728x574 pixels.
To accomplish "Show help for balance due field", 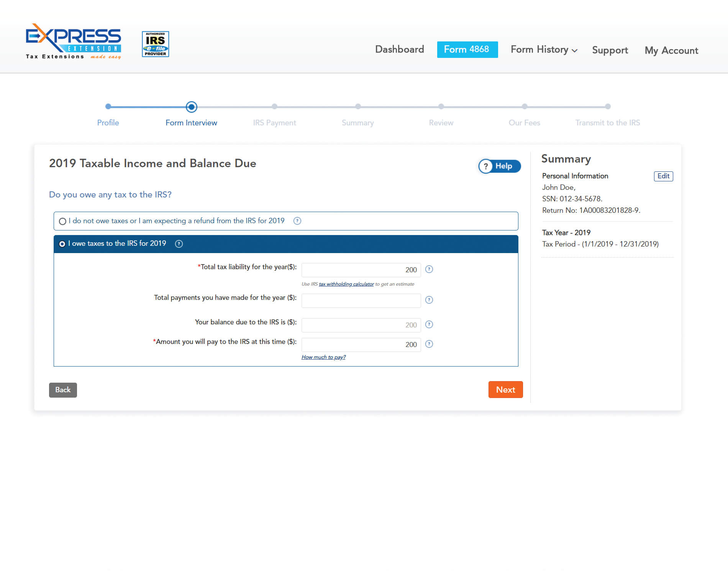I will point(429,325).
